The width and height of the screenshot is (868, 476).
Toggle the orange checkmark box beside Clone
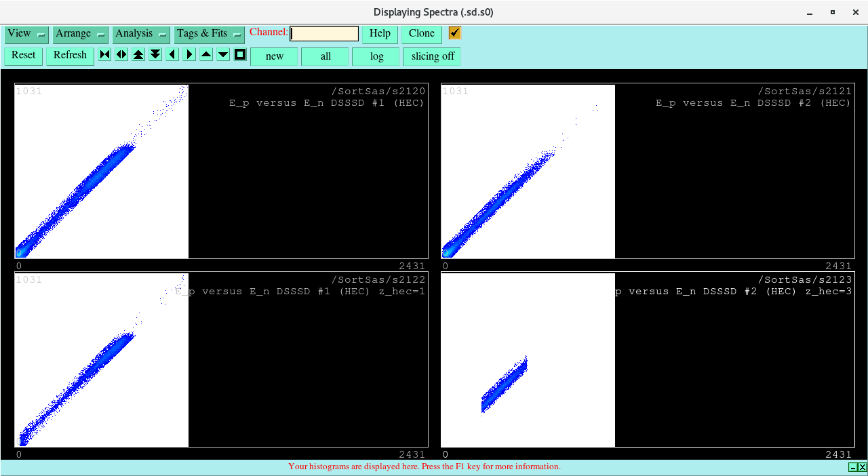(454, 33)
